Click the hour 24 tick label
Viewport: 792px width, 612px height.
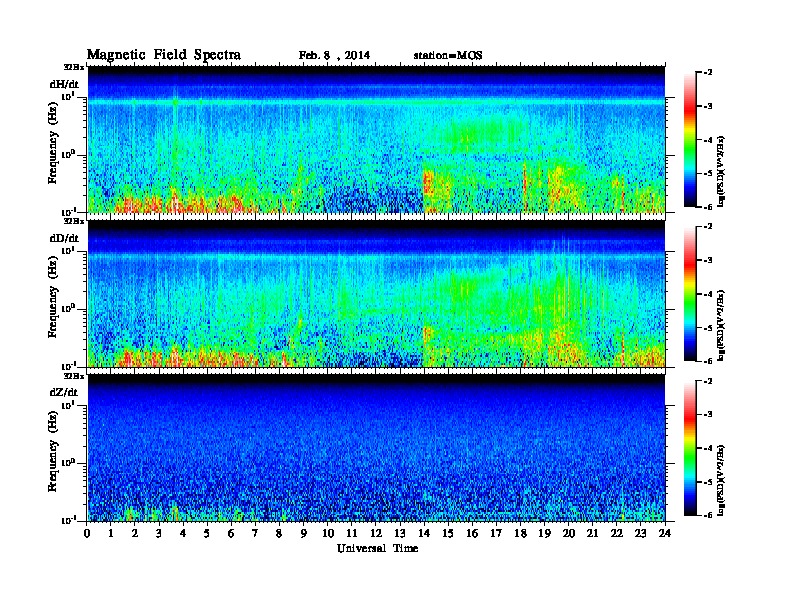[x=665, y=533]
